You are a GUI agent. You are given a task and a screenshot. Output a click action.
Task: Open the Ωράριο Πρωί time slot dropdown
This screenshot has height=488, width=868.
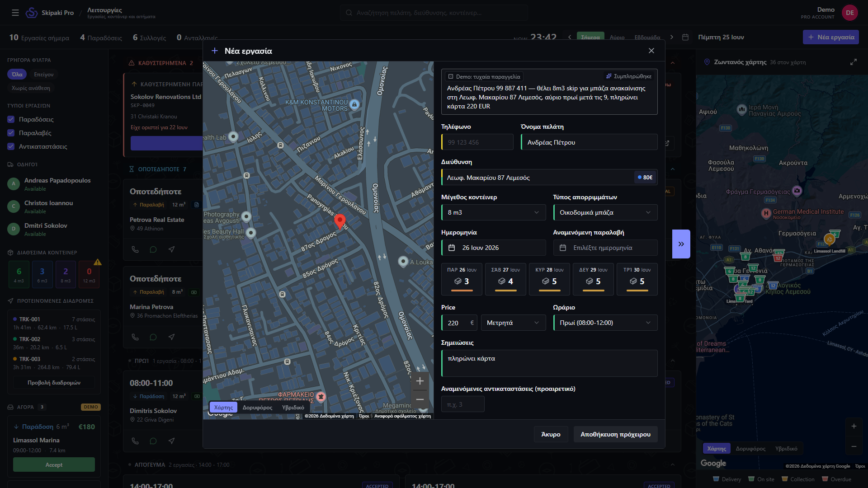pos(605,323)
